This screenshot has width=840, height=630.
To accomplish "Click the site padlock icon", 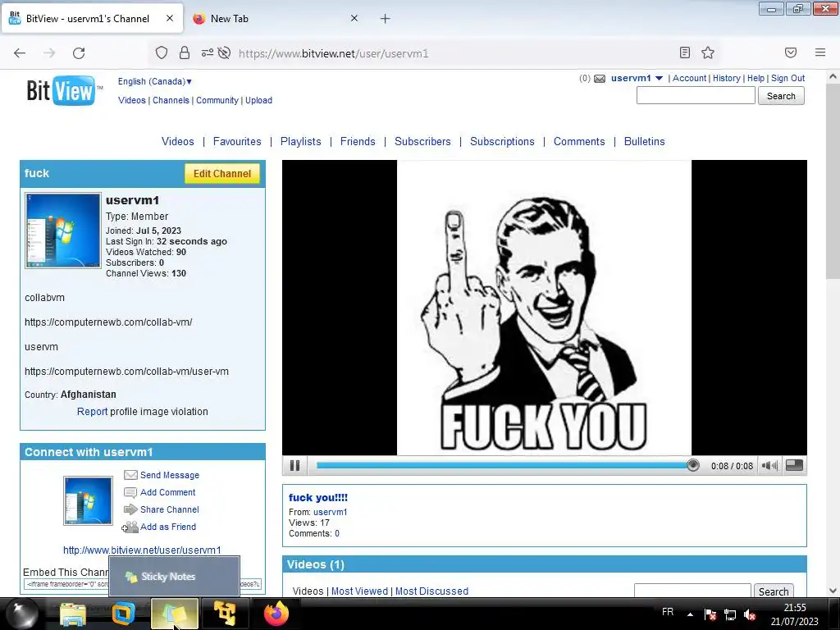I will [x=185, y=52].
